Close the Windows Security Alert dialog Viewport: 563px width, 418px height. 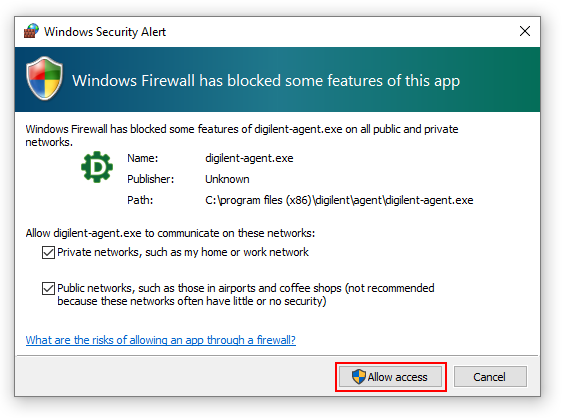point(525,31)
